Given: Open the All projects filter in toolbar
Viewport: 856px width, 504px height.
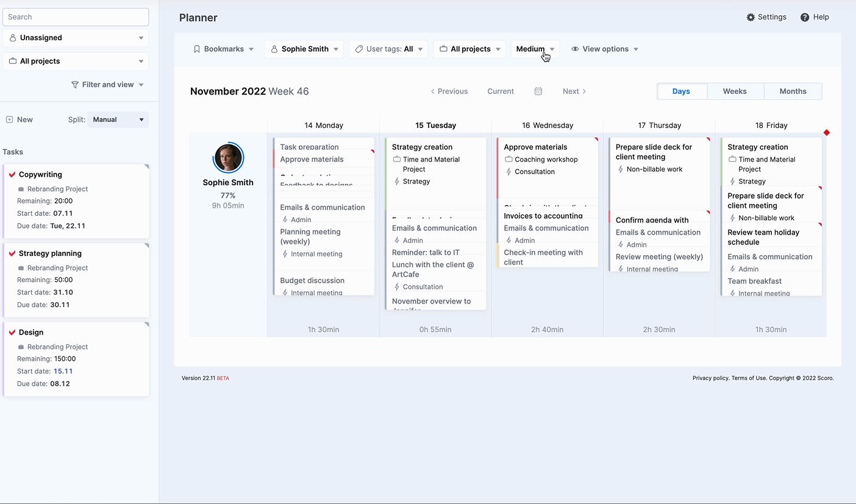Looking at the screenshot, I should click(x=469, y=49).
